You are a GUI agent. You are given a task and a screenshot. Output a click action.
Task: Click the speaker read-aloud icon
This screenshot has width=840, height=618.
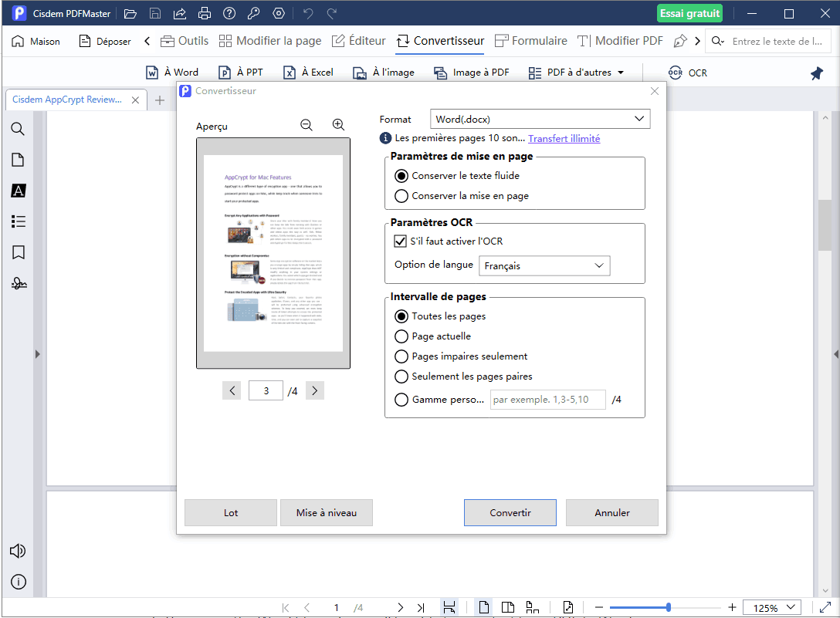pos(18,551)
